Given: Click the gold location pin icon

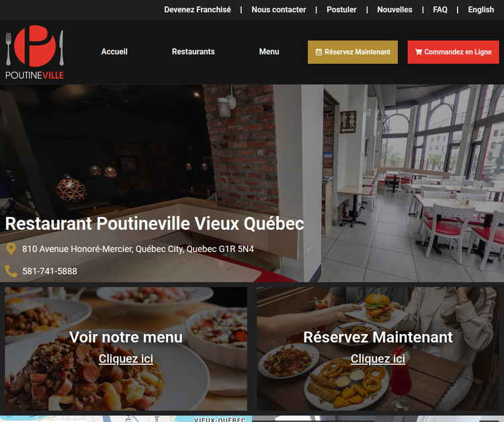Looking at the screenshot, I should [x=11, y=249].
